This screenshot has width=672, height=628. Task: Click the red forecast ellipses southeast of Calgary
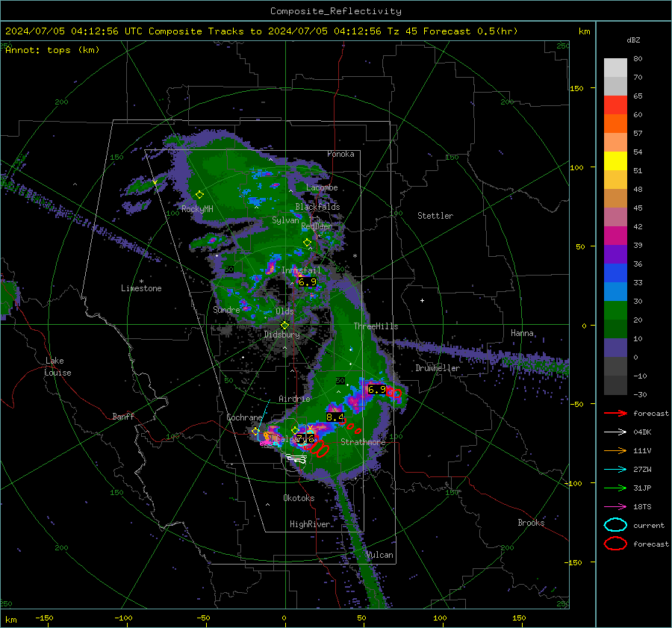(320, 448)
